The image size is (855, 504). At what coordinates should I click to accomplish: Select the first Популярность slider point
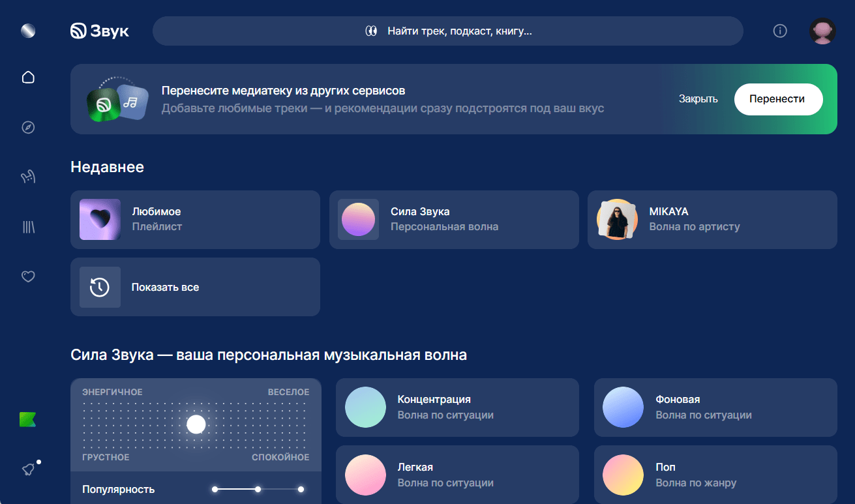tap(215, 489)
